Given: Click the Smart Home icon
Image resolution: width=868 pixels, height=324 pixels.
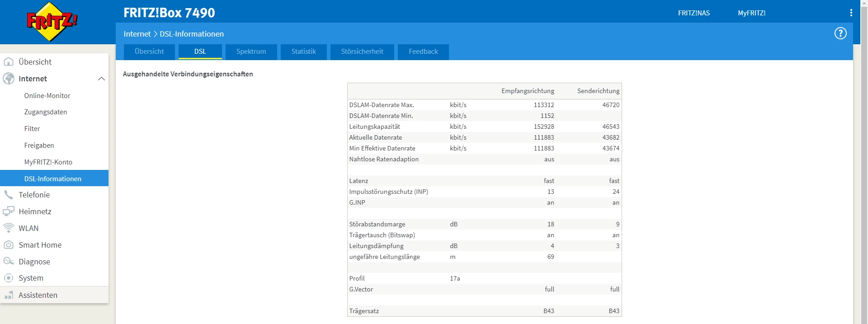Looking at the screenshot, I should click(x=9, y=245).
